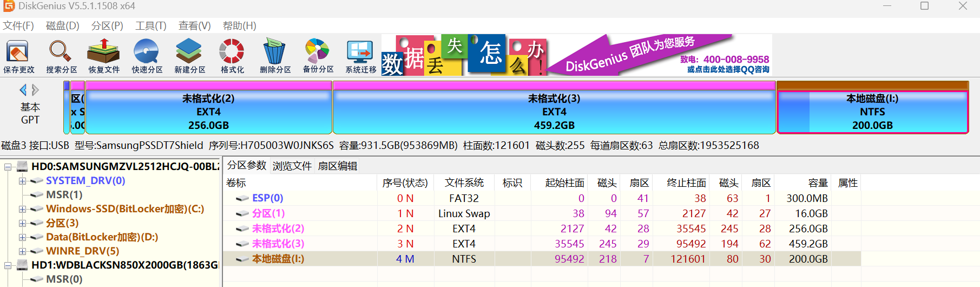Viewport: 980px width, 287px height.
Task: Expand WINRE_DRV(5) tree node
Action: pos(22,251)
